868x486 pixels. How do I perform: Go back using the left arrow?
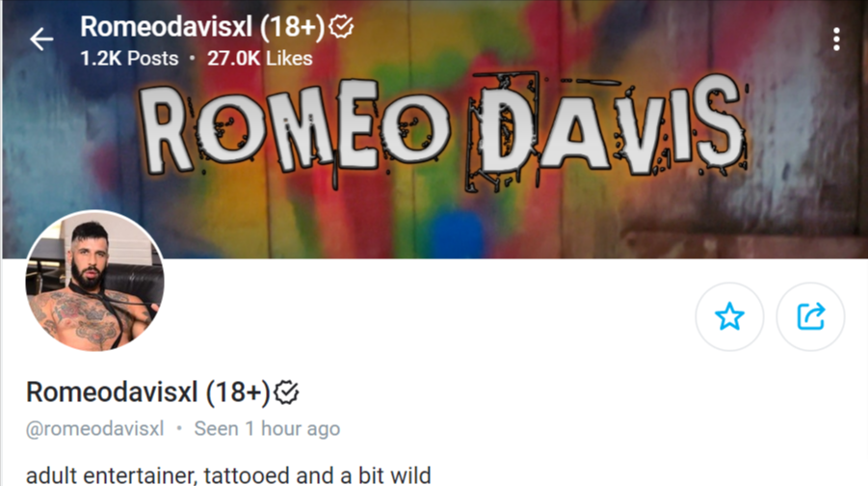click(x=41, y=40)
